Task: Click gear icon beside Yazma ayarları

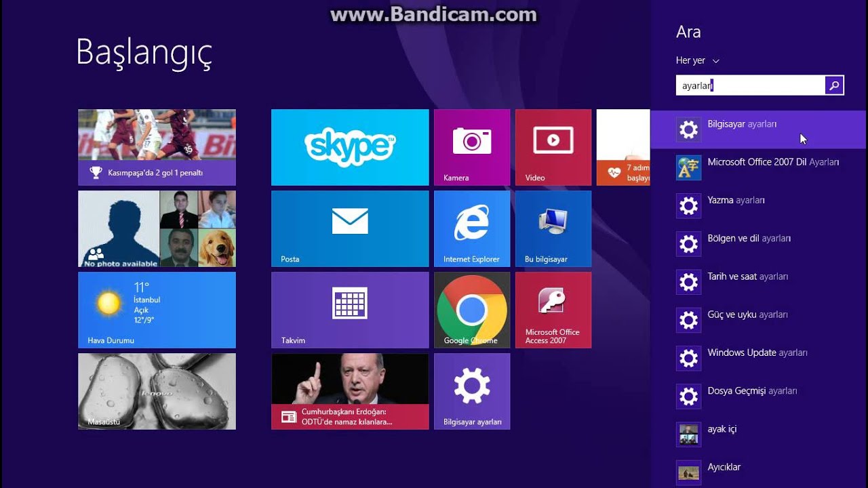Action: (688, 205)
